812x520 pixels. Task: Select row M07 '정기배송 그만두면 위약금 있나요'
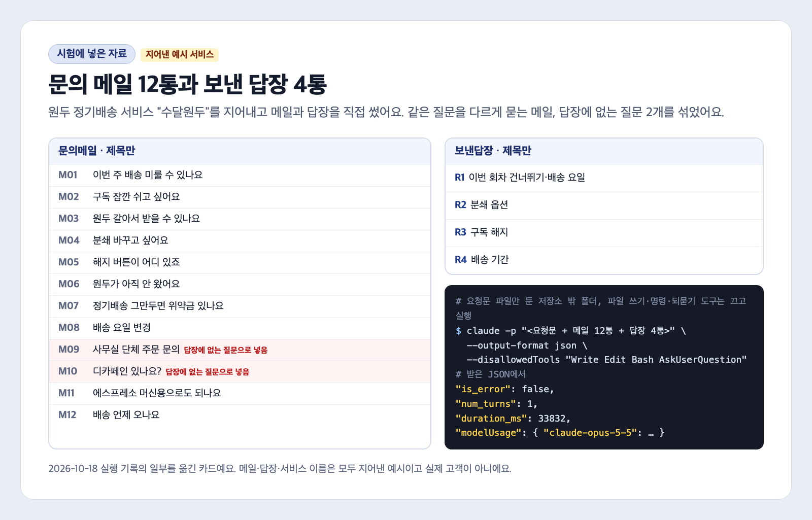point(240,306)
